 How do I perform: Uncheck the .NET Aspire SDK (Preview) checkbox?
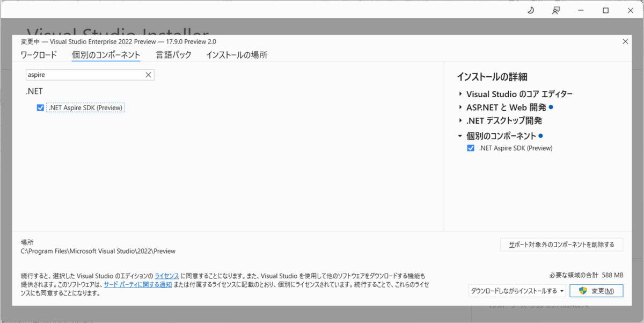(40, 107)
